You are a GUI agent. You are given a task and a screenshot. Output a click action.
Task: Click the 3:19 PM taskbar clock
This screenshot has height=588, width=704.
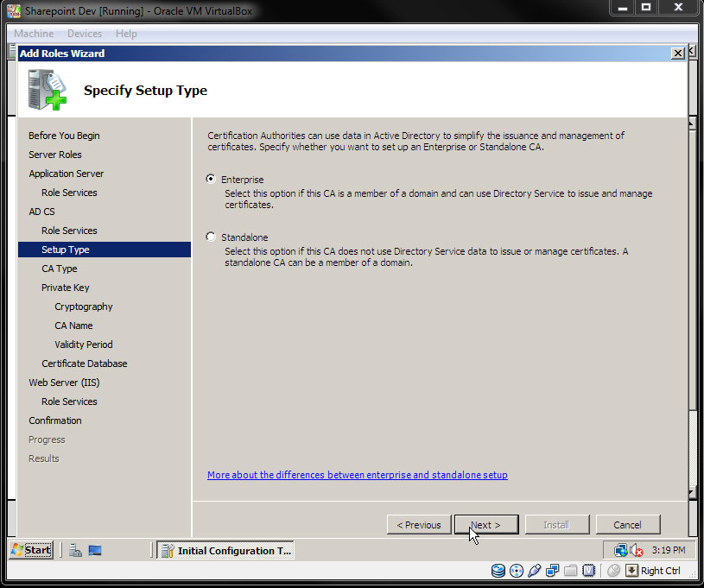669,550
